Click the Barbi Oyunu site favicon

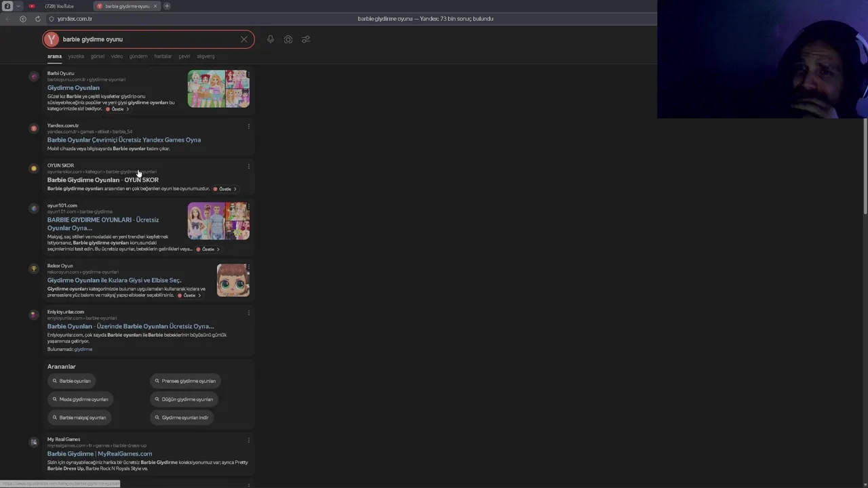tap(34, 76)
